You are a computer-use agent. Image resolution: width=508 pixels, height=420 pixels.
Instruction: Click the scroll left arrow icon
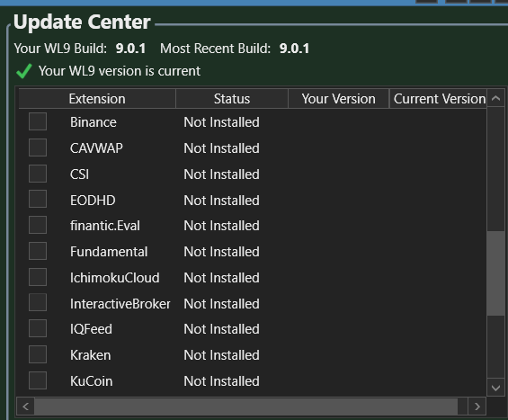tap(25, 407)
